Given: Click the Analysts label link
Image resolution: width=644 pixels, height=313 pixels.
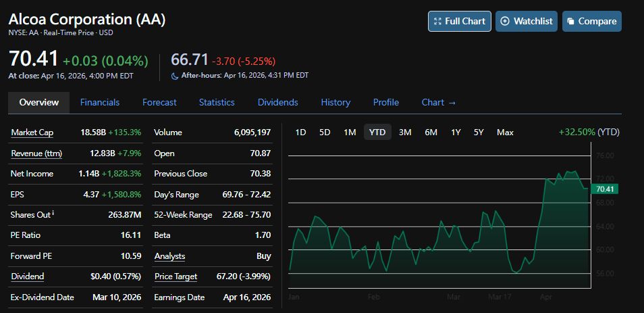Looking at the screenshot, I should pyautogui.click(x=169, y=256).
